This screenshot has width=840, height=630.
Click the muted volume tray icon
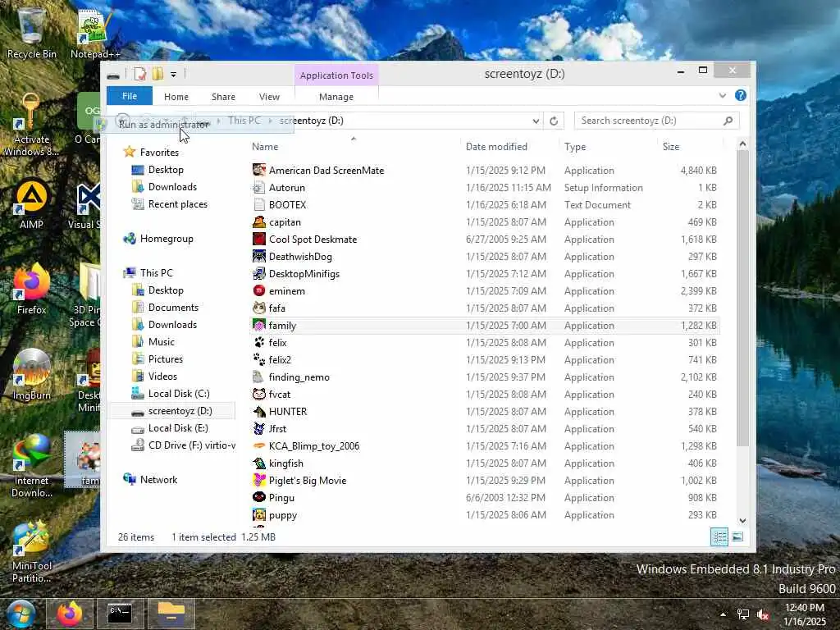[x=764, y=614]
